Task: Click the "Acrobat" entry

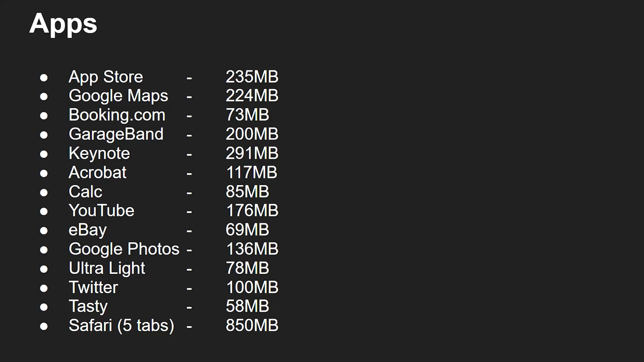Action: coord(97,173)
